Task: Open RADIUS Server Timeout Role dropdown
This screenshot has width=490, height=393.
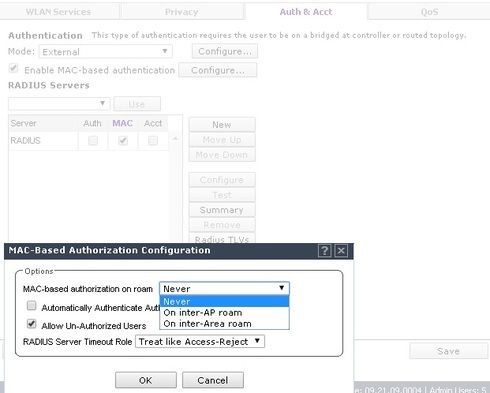Action: click(200, 342)
